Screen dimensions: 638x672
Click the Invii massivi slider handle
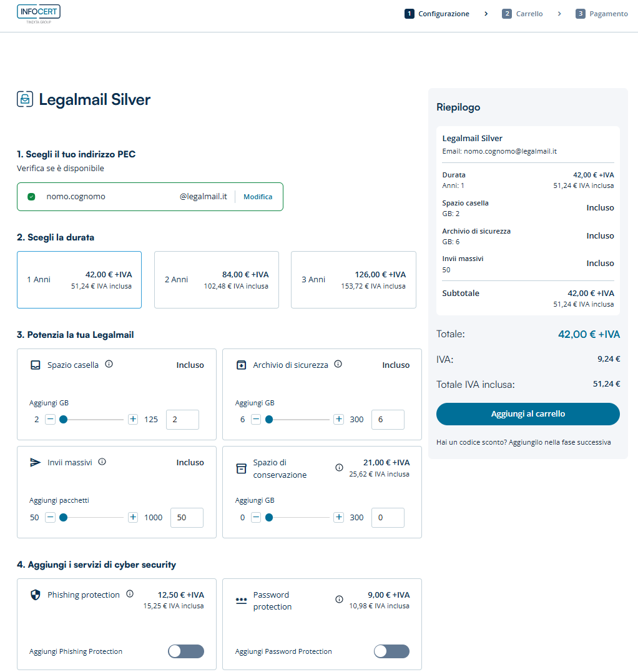pyautogui.click(x=63, y=517)
